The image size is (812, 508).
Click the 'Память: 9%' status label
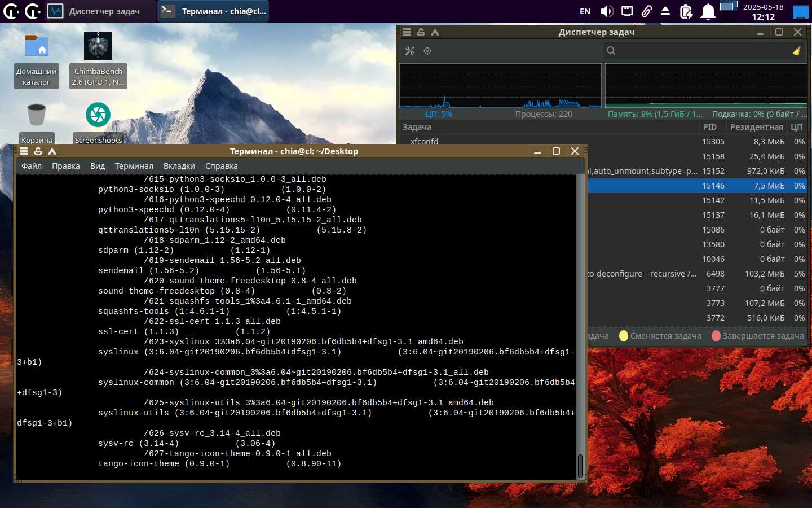coord(655,114)
